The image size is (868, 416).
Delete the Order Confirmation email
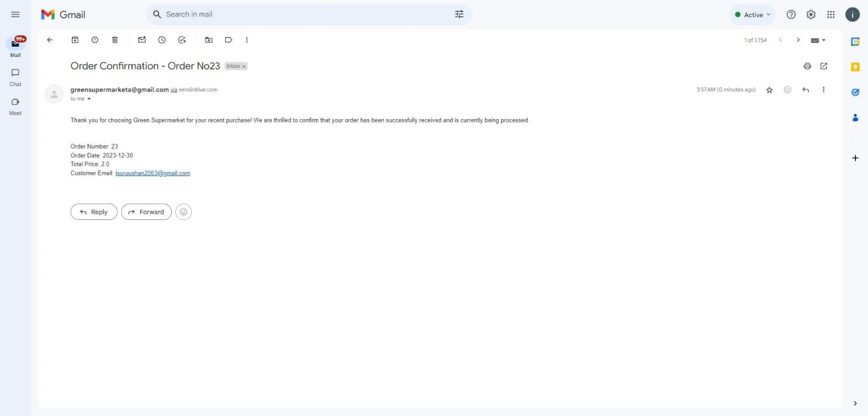[114, 40]
